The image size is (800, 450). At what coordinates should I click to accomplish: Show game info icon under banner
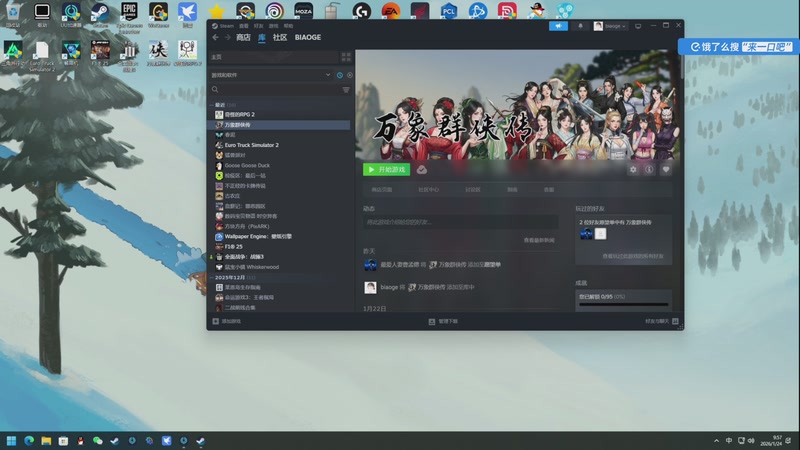(x=649, y=169)
